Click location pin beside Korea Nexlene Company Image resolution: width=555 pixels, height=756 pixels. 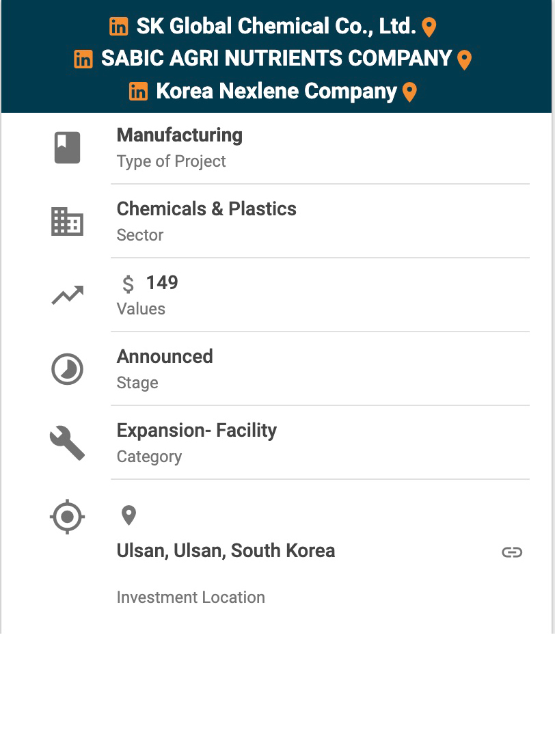(409, 92)
